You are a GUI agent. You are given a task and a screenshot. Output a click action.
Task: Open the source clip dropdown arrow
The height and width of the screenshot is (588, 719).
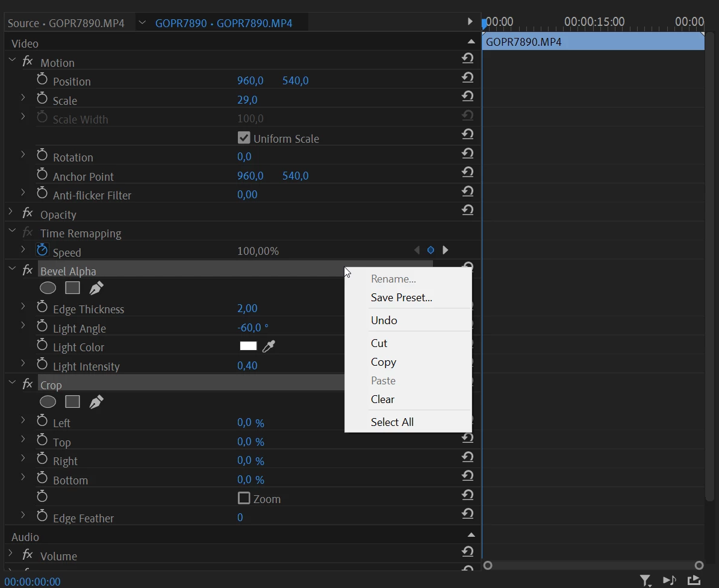pos(142,22)
